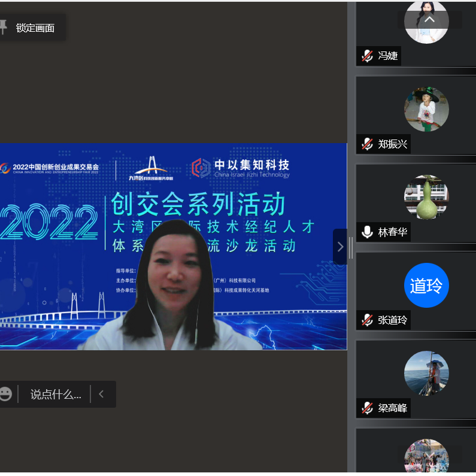This screenshot has height=476, width=476.
Task: Click 张道玲's muted microphone icon
Action: tap(367, 320)
